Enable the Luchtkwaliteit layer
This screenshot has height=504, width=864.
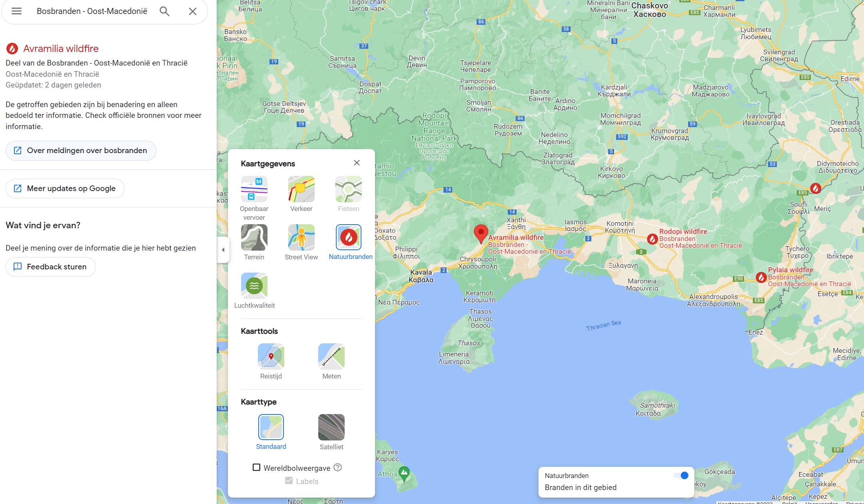pyautogui.click(x=254, y=286)
